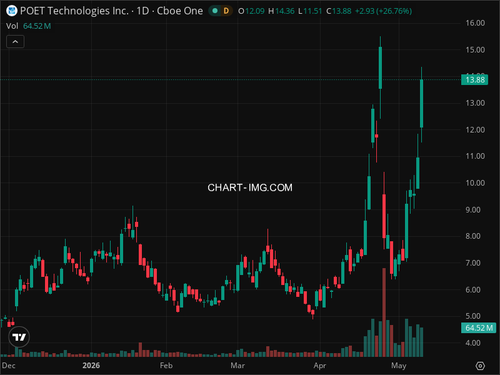Click the 8.00 price axis label
The height and width of the screenshot is (375, 500).
473,236
